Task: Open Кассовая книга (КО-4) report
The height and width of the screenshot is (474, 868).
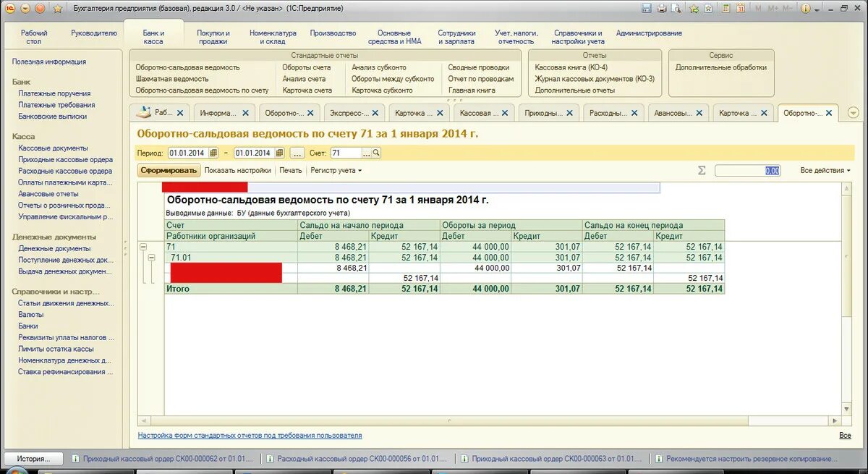Action: (571, 67)
